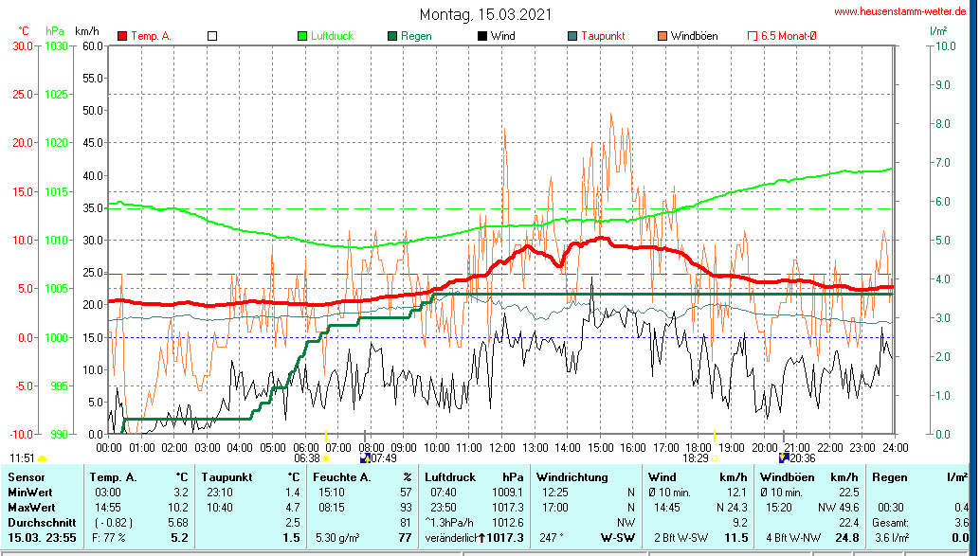Click the Gesamt: rain total label
Image resolution: width=980 pixels, height=556 pixels.
[x=891, y=522]
